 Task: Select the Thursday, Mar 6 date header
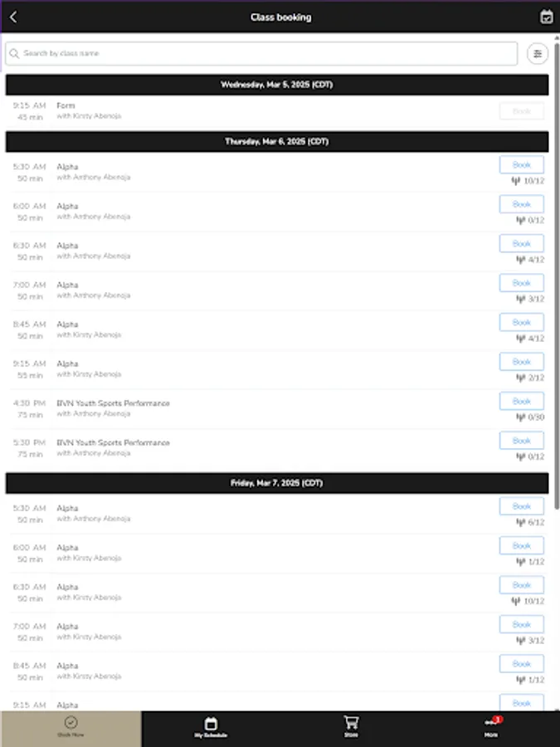pos(280,141)
